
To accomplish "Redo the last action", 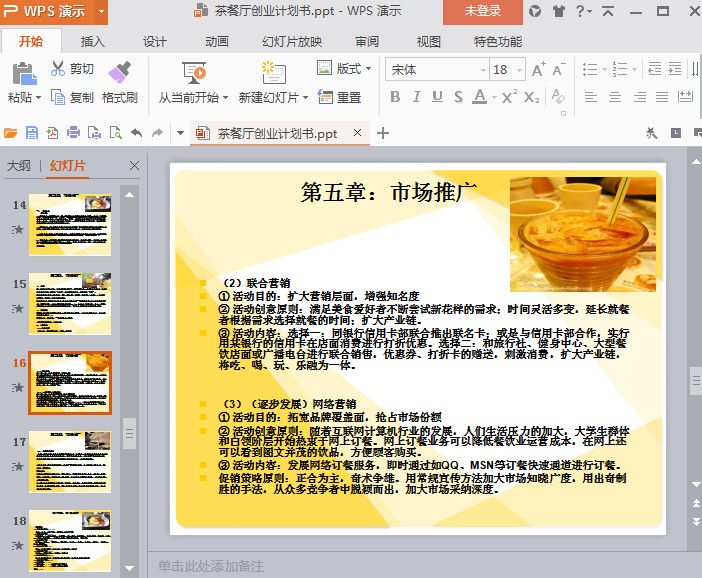I will coord(157,133).
